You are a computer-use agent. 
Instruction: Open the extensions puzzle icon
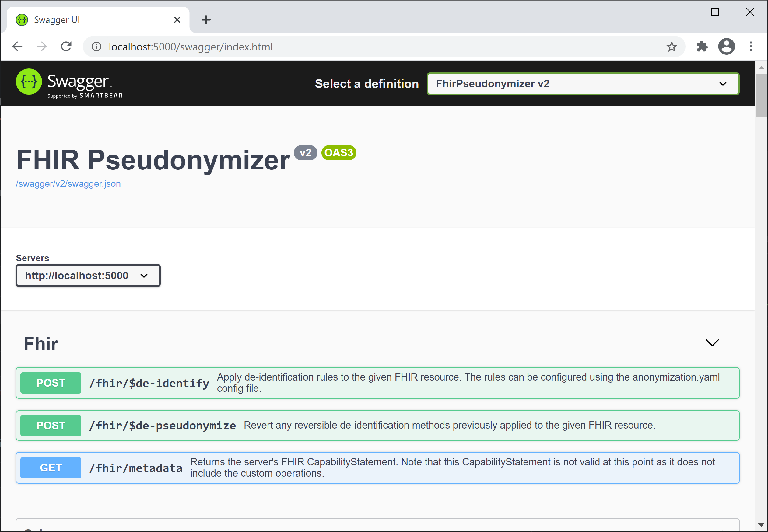702,46
